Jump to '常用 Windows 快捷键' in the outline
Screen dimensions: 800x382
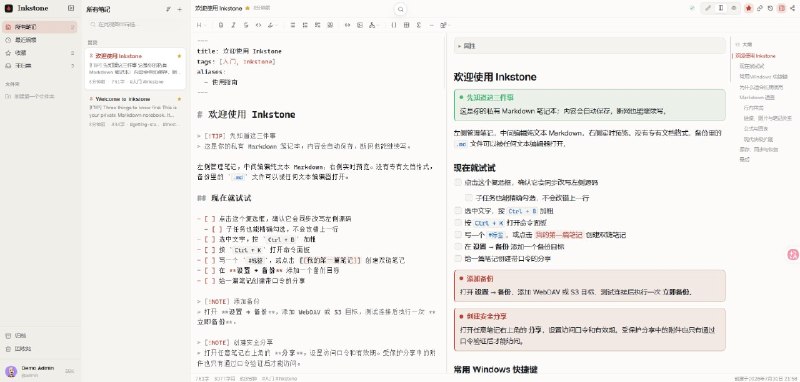click(x=763, y=76)
